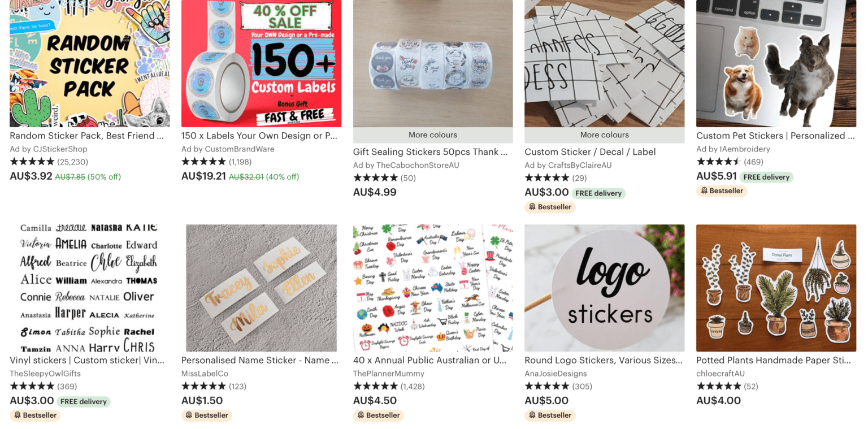This screenshot has height=429, width=868.
Task: Click the Bestseller badge icon under TheSleepyOwlGifts listing
Action: (x=17, y=415)
